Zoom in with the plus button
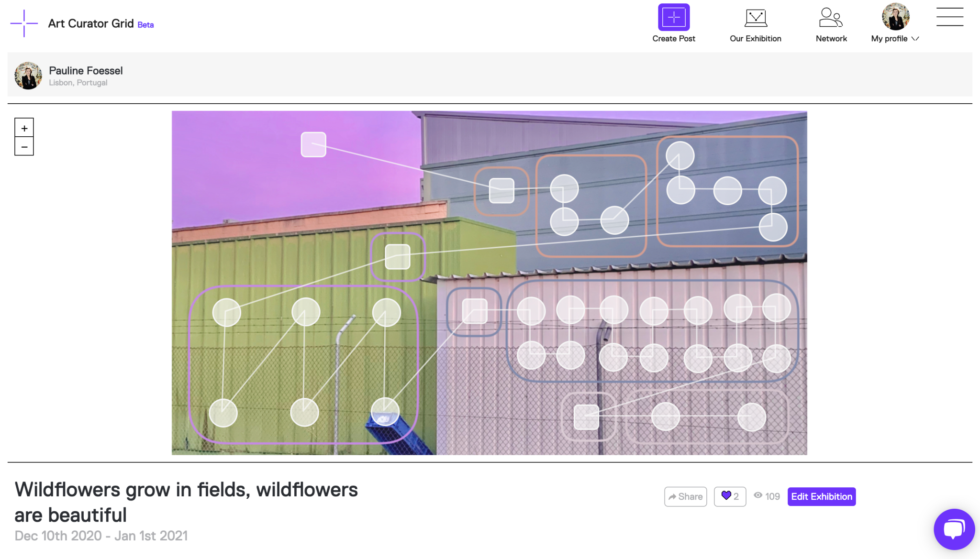This screenshot has width=980, height=559. point(24,128)
